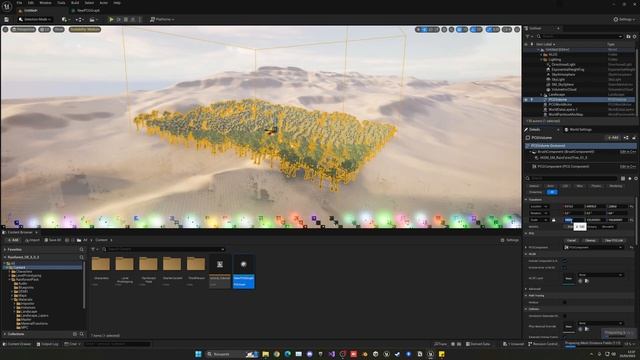Open the Settings menu at top right
Image resolution: width=640 pixels, height=360 pixels.
(624, 19)
